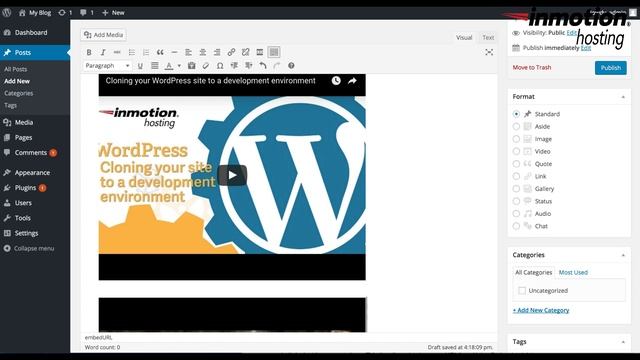Decrease paragraph indent
The height and width of the screenshot is (360, 640).
234,66
